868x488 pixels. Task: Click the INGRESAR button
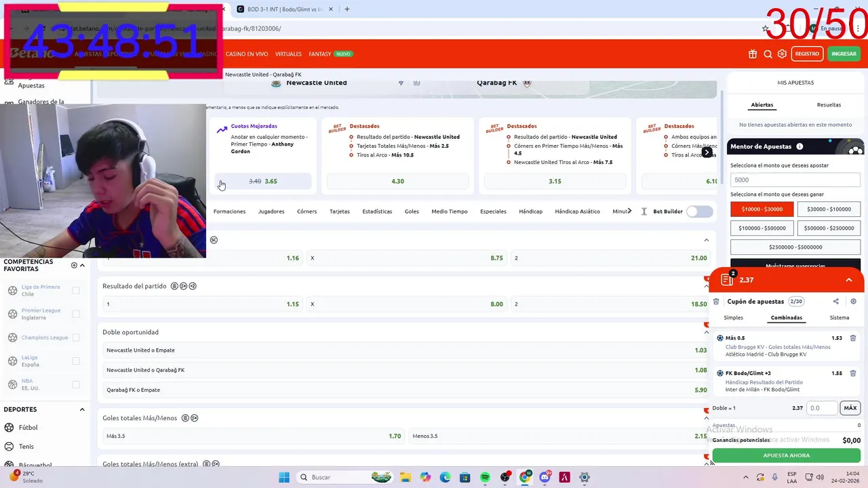click(844, 54)
